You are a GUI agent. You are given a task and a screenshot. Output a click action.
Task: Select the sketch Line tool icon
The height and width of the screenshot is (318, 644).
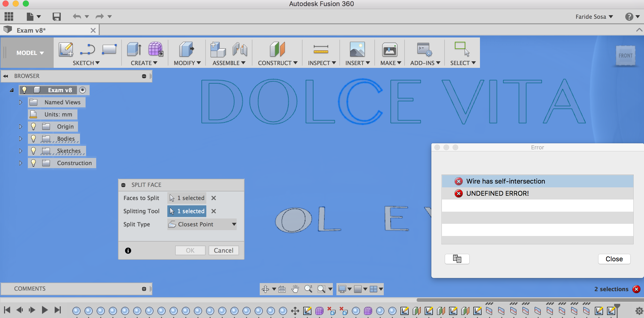coord(87,49)
